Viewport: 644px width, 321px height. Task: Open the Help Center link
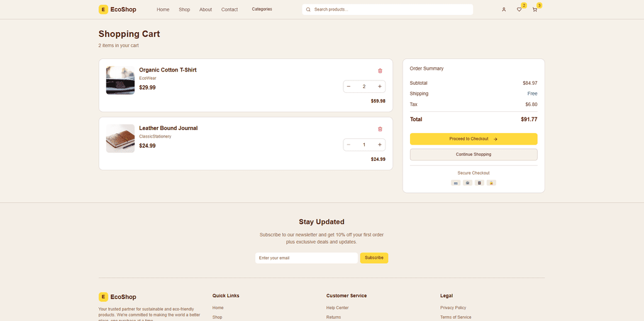click(x=338, y=308)
